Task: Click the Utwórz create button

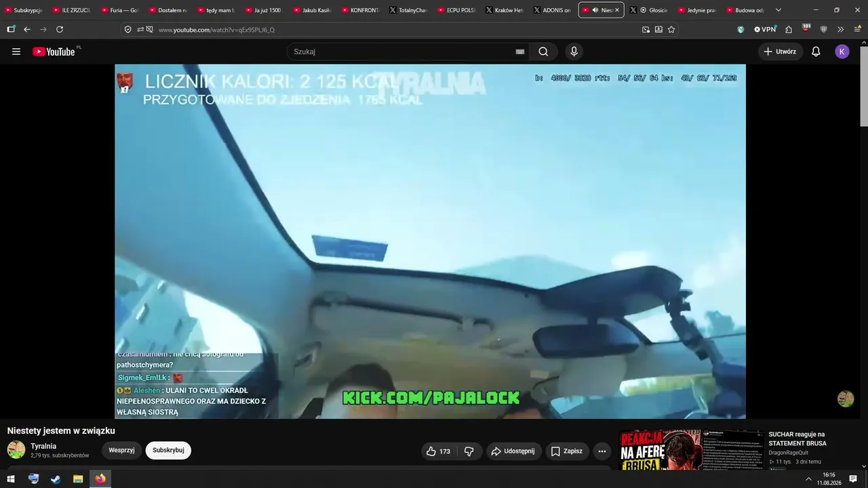Action: point(781,52)
